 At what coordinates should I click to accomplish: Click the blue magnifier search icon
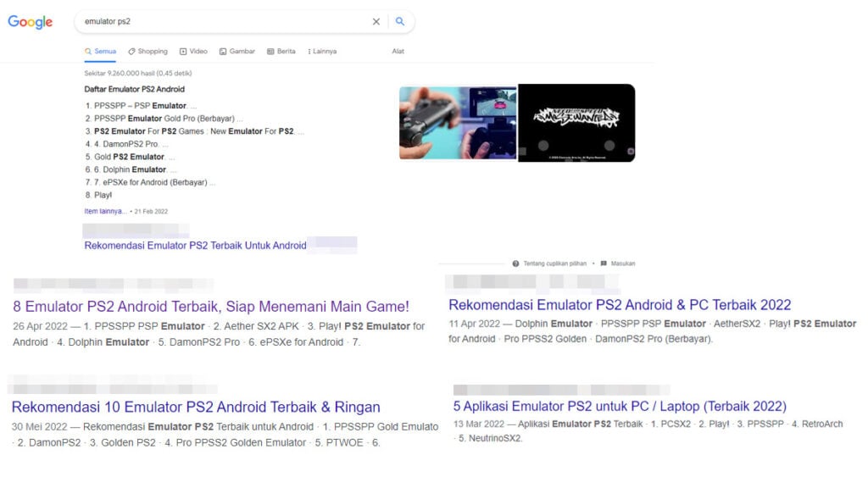point(400,21)
